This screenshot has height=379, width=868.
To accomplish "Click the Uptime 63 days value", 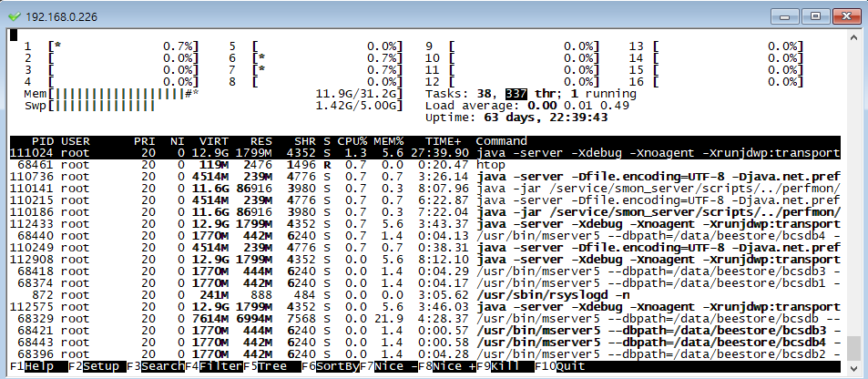I will pyautogui.click(x=546, y=118).
